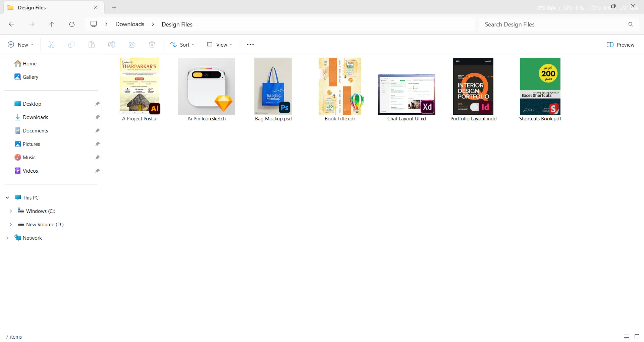Expand the New Volume (D:) node
644x342 pixels.
tap(11, 224)
